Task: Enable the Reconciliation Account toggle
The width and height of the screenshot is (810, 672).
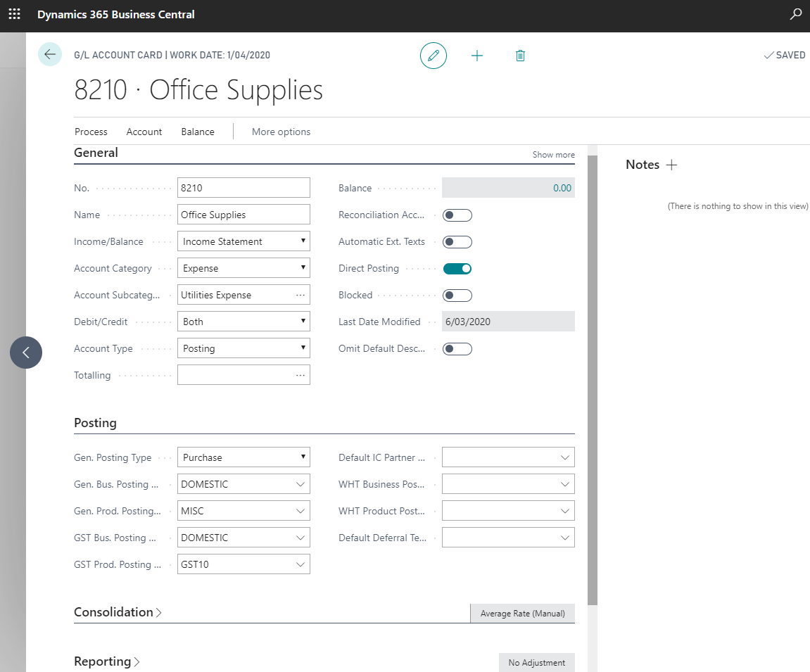Action: (457, 215)
